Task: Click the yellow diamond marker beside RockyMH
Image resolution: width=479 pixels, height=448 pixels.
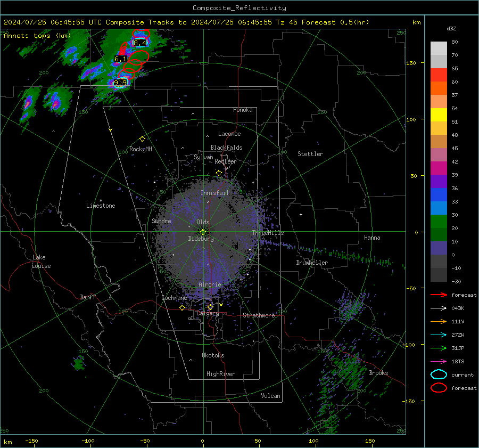Action: 142,139
